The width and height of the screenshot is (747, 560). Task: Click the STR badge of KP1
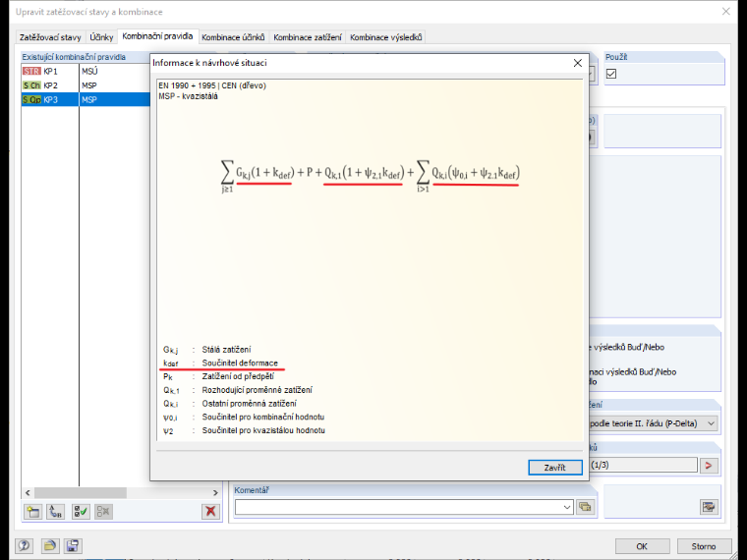point(31,71)
